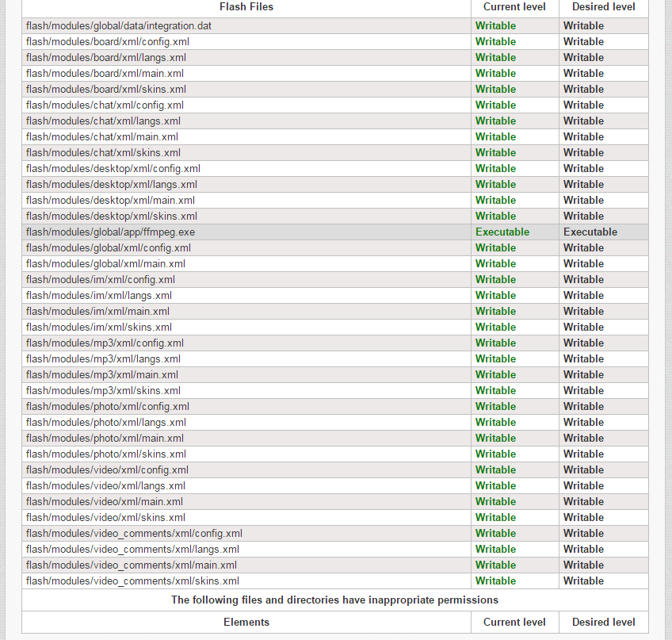672x640 pixels.
Task: Select the flash/modules/chat/xml/langs.xml entry
Action: coord(103,121)
